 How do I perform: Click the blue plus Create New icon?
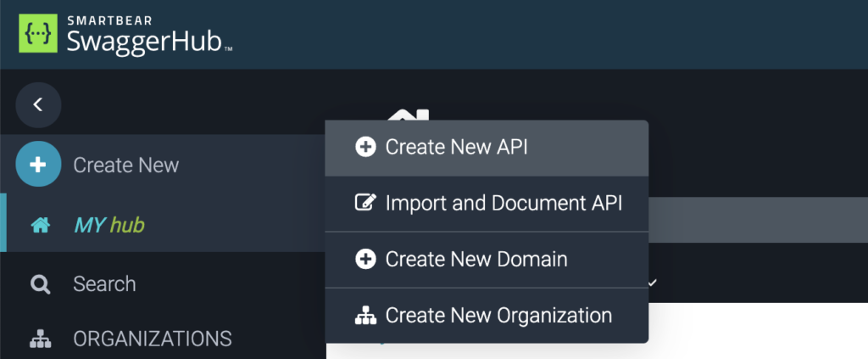pos(38,164)
